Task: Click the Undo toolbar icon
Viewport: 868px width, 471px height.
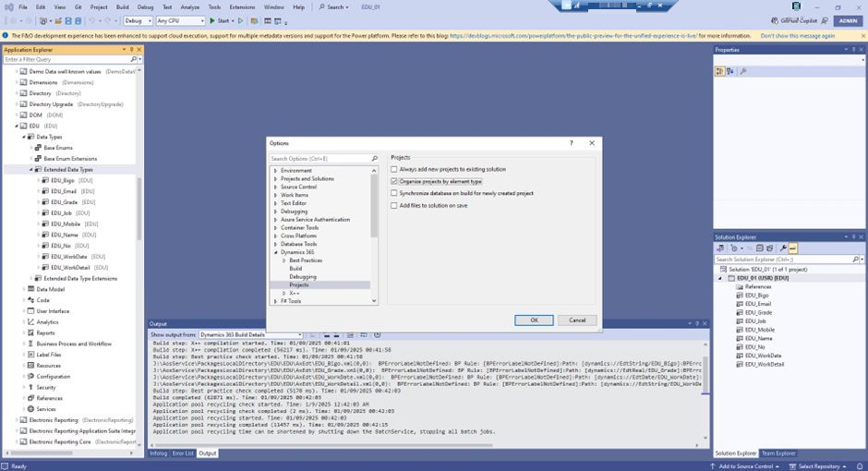Action: pos(92,21)
